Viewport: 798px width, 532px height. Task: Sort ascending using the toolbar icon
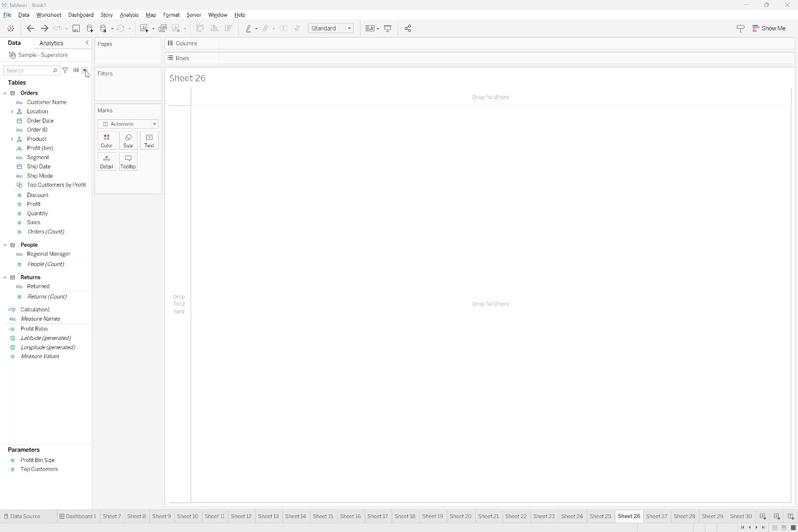[x=214, y=28]
